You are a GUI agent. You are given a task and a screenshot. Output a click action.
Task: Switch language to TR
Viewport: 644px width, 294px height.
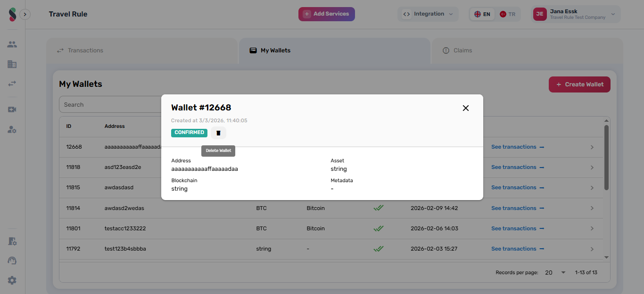508,15
